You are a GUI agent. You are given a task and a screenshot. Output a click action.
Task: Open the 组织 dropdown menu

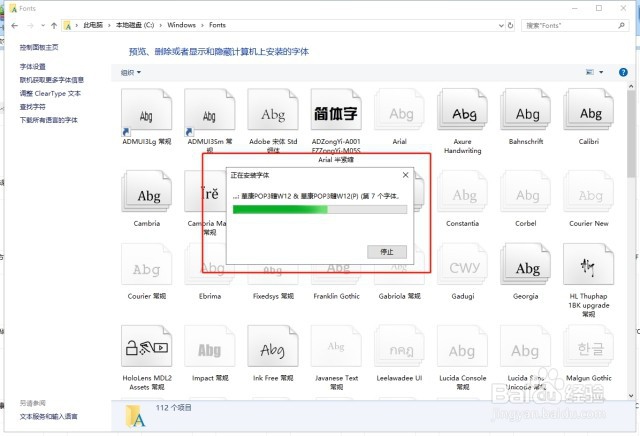[x=131, y=73]
